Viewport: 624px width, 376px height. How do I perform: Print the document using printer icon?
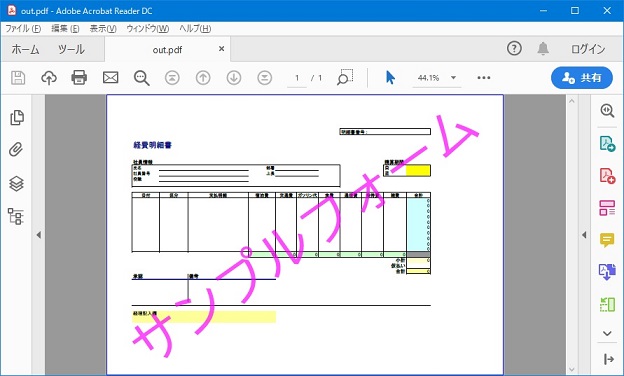(79, 78)
